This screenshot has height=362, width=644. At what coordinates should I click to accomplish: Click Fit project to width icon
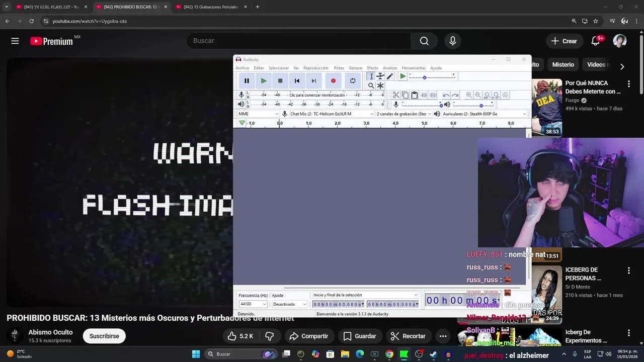click(x=496, y=95)
